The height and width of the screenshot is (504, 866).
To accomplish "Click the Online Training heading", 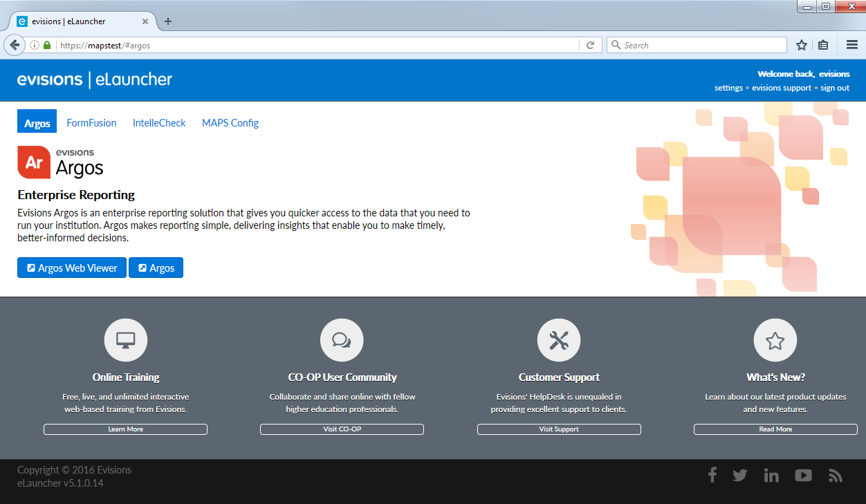I will point(126,377).
